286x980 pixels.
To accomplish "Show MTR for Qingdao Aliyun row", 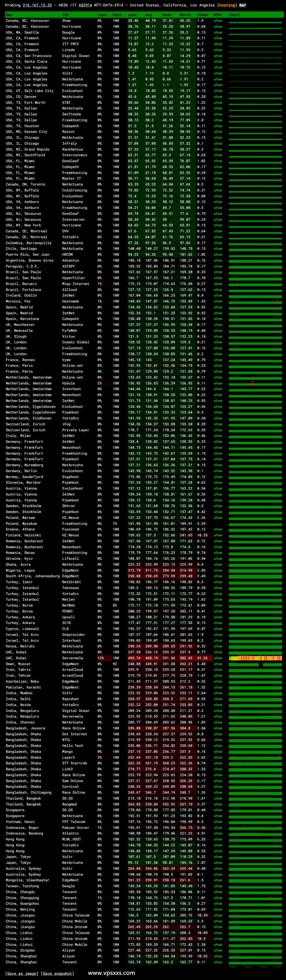I will pos(218,950).
